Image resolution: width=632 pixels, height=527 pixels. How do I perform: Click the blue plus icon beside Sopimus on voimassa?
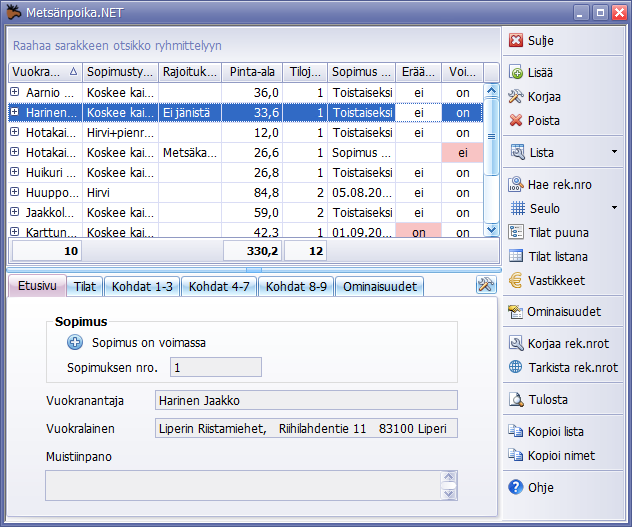75,343
